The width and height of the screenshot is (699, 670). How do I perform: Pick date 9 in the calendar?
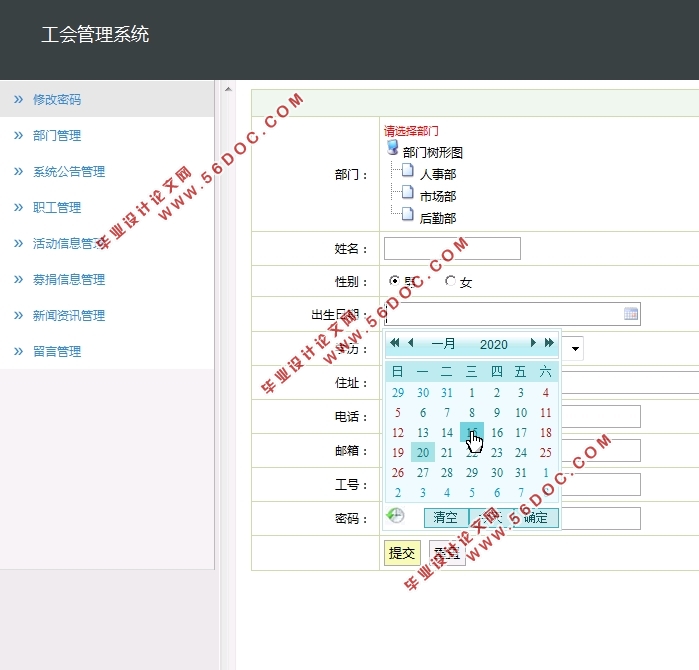497,412
